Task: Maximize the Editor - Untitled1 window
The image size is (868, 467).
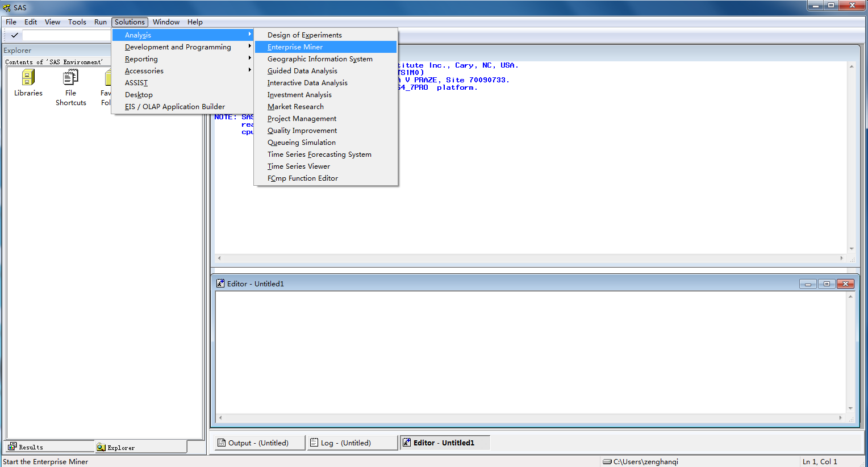Action: pos(827,283)
